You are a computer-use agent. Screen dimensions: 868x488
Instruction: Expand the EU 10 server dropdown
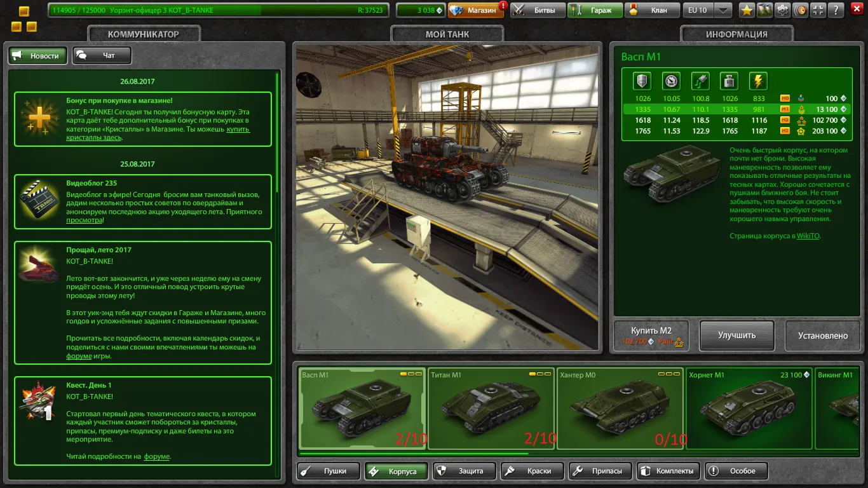[723, 10]
